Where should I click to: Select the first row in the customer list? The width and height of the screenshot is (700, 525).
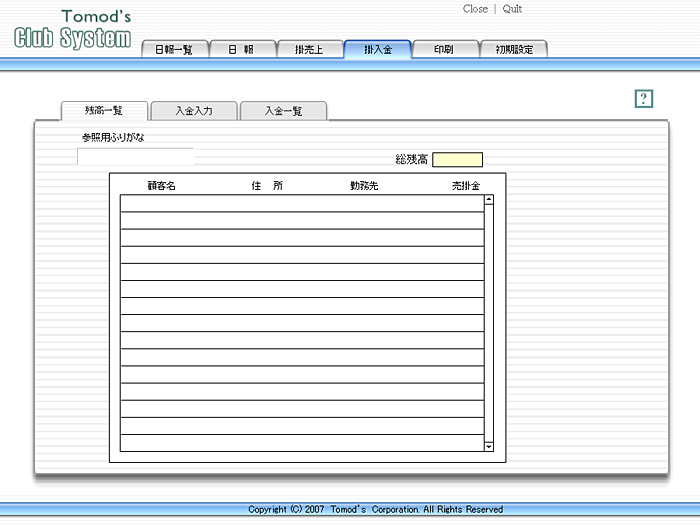(301, 203)
